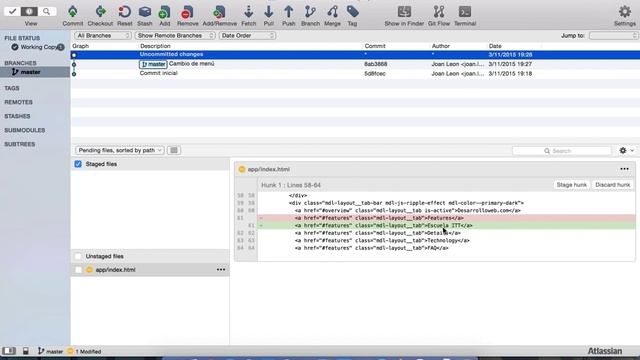640x360 pixels.
Task: Click the Hunk 1 : Lines 58-64 header
Action: coord(291,185)
